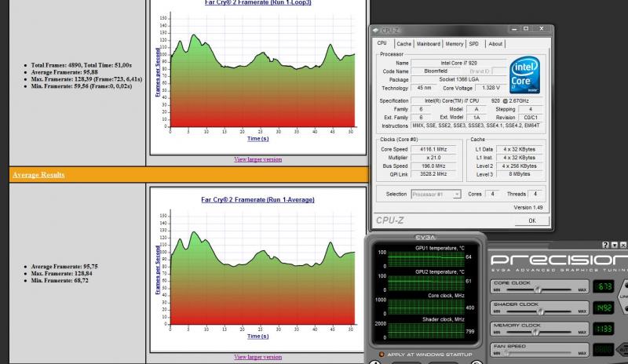Go to the About tab in CPU-Z
Image resolution: width=628 pixels, height=364 pixels.
point(495,44)
